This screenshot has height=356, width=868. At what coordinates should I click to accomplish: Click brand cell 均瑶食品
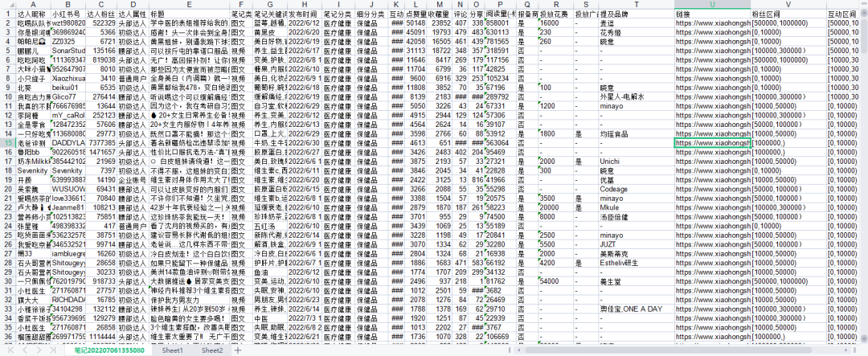click(x=636, y=133)
